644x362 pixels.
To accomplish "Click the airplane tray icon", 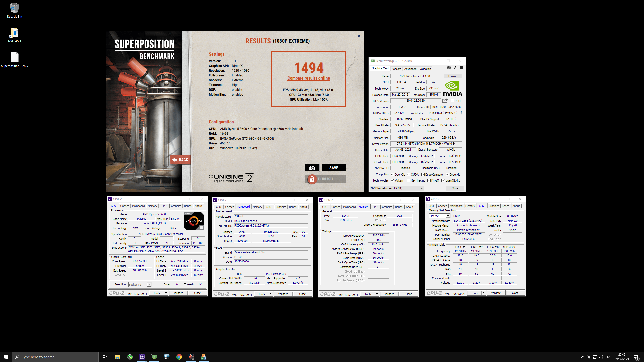I will point(589,357).
